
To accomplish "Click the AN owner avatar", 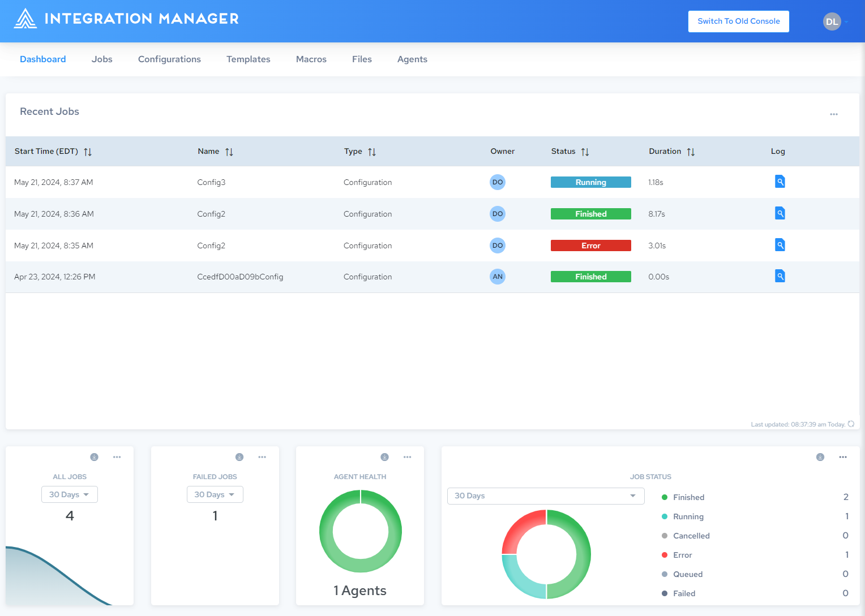I will 498,277.
